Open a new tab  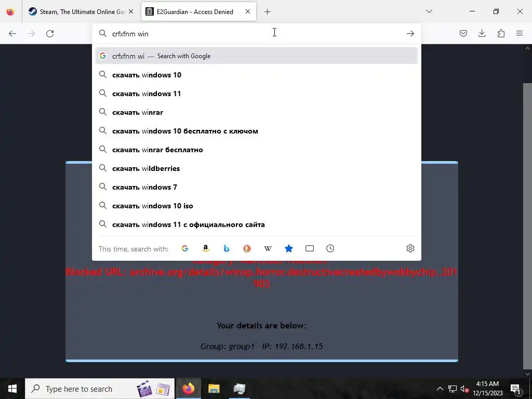click(268, 12)
